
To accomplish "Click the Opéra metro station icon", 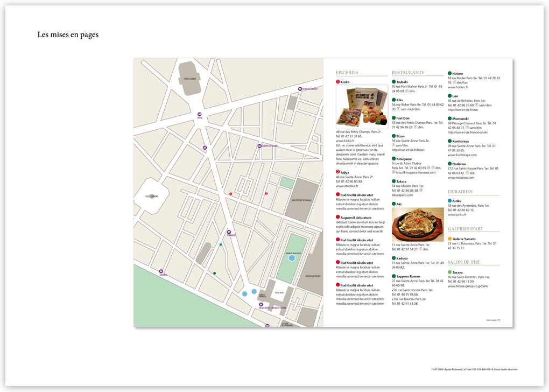I will pos(200,114).
